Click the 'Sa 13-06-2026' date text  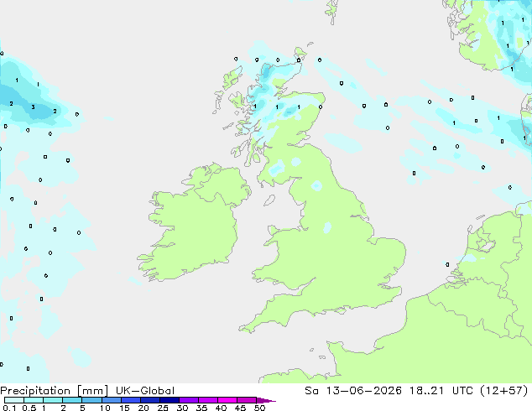(353, 391)
